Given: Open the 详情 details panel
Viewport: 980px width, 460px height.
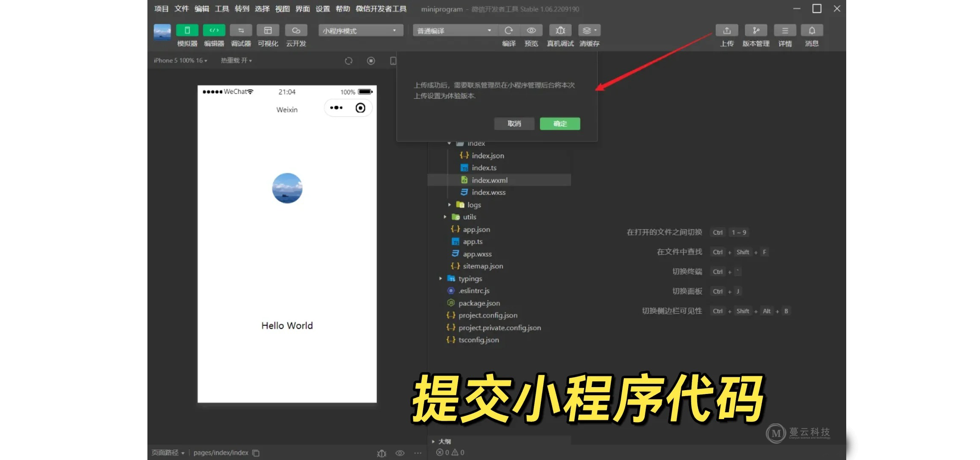Looking at the screenshot, I should pyautogui.click(x=785, y=30).
